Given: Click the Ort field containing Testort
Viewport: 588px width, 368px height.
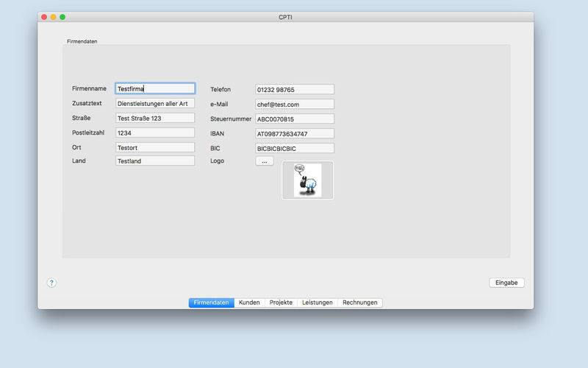Looking at the screenshot, I should coord(155,147).
